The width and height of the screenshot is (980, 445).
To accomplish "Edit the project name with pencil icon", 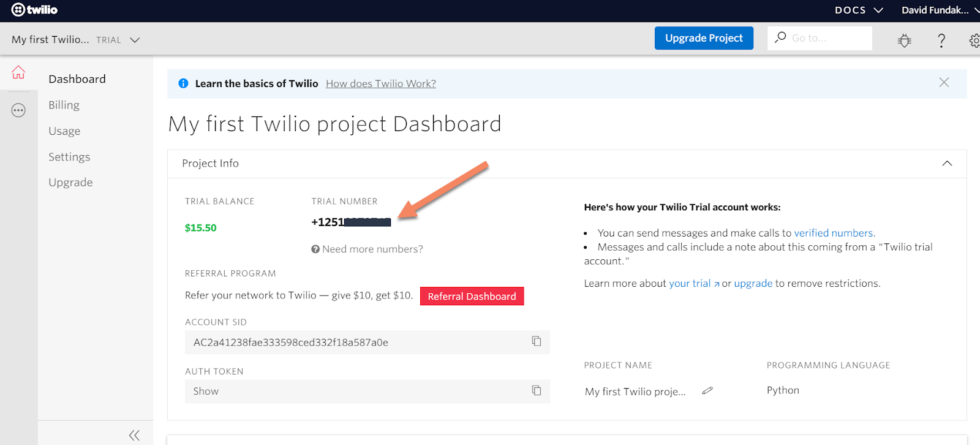I will pyautogui.click(x=707, y=390).
